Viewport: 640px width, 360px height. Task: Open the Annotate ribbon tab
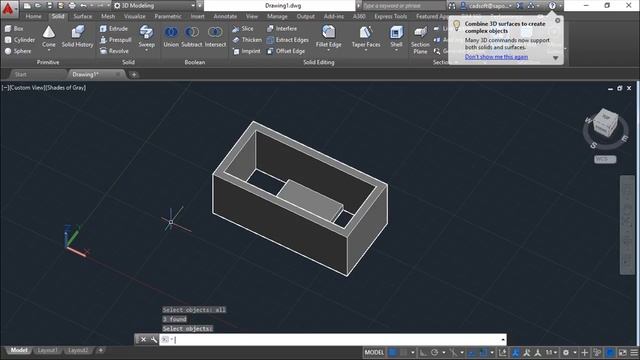tap(225, 16)
